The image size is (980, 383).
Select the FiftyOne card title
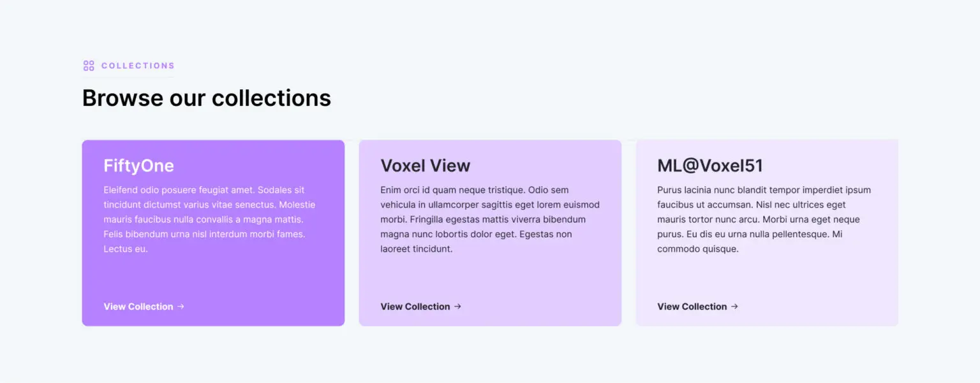(138, 166)
